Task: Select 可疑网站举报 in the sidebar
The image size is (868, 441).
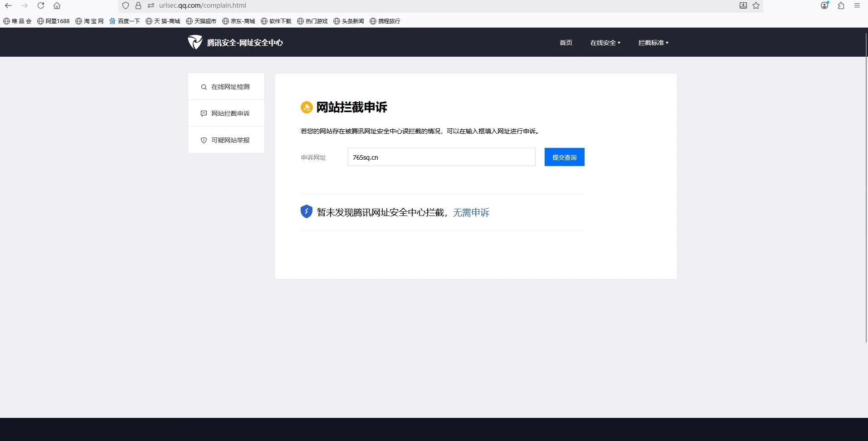Action: (x=226, y=140)
